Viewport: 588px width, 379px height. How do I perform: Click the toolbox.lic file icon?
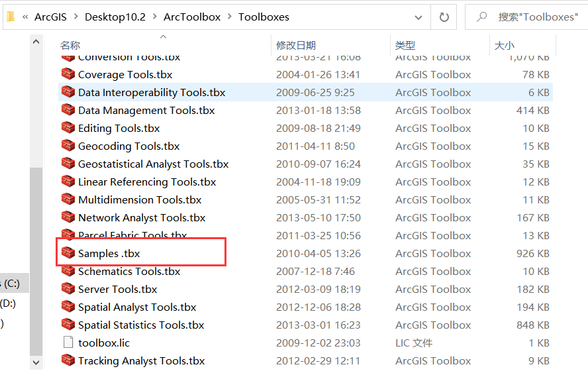[x=68, y=343]
